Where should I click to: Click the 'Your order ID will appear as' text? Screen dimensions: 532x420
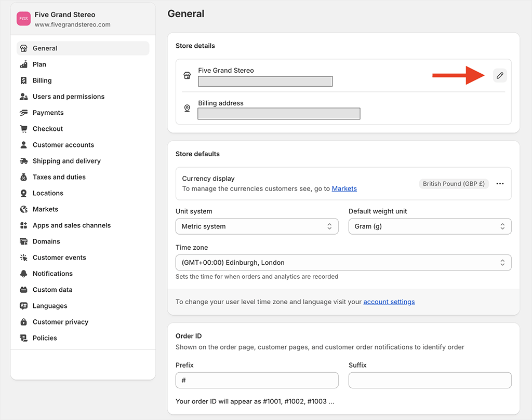point(255,401)
